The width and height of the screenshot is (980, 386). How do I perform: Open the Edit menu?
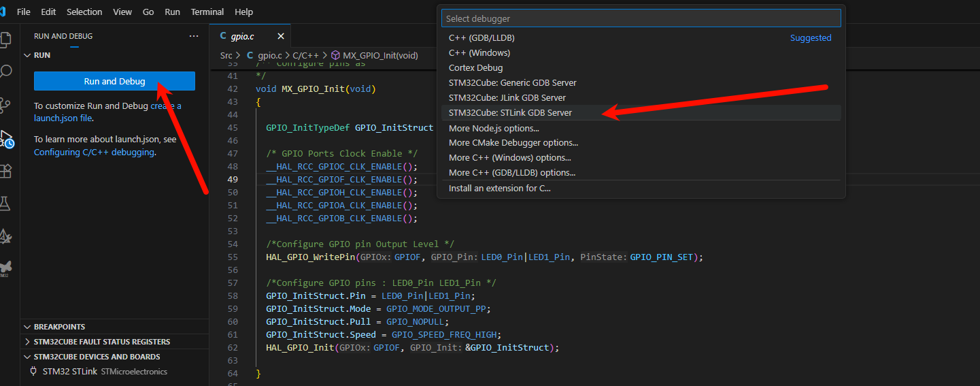48,12
